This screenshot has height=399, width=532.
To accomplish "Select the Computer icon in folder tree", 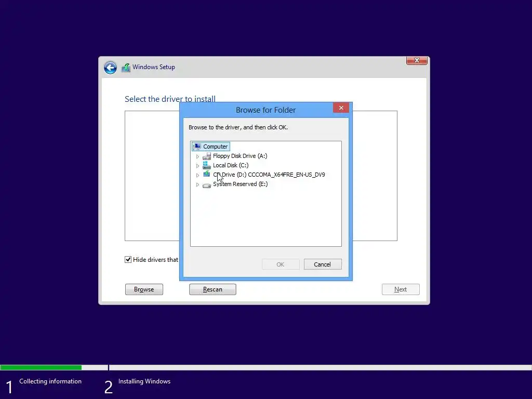I will tap(197, 147).
